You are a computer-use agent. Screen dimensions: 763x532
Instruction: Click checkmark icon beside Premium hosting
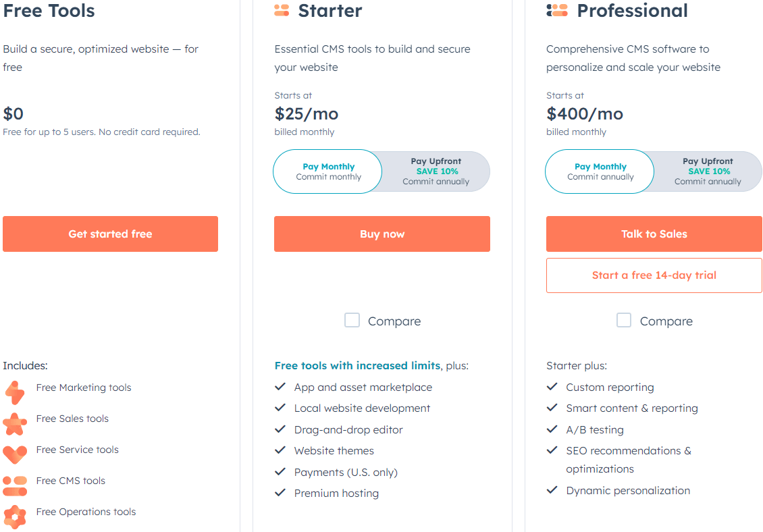coord(280,493)
